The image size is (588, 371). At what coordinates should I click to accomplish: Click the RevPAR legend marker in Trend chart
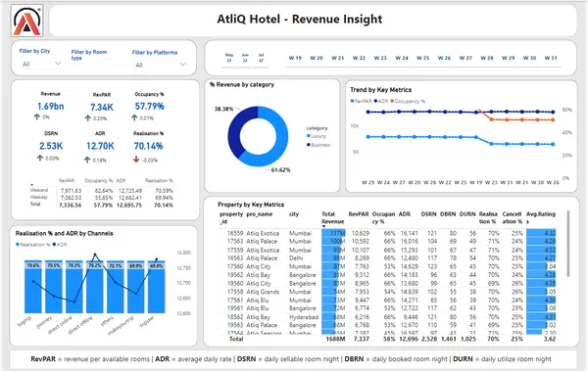coord(352,101)
